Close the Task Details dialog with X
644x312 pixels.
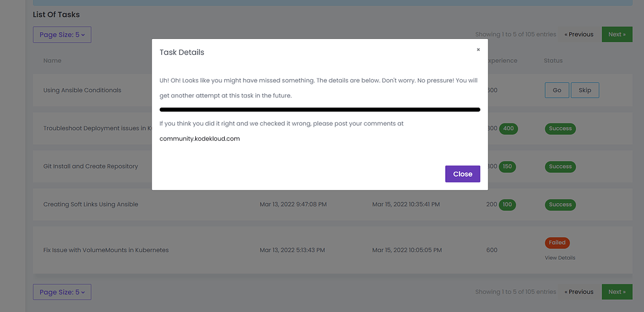[x=478, y=50]
